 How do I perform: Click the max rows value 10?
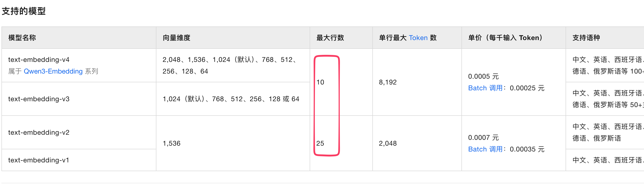tap(320, 82)
